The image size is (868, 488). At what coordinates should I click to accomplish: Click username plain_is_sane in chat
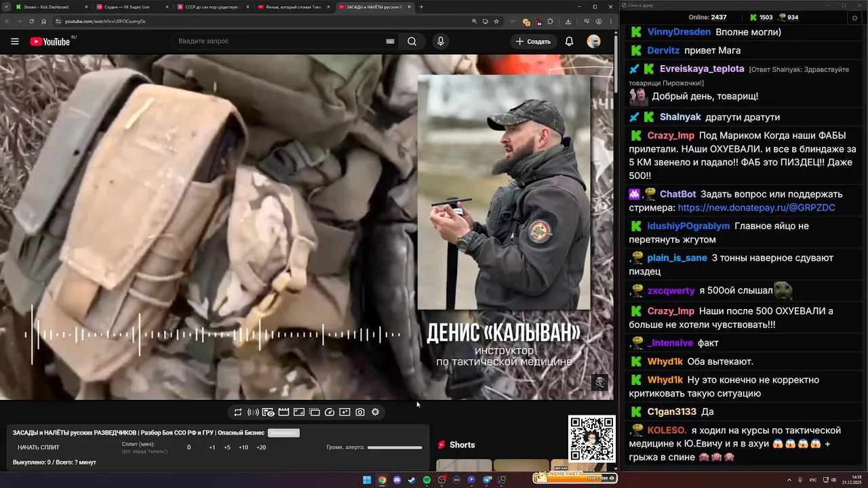(x=677, y=258)
